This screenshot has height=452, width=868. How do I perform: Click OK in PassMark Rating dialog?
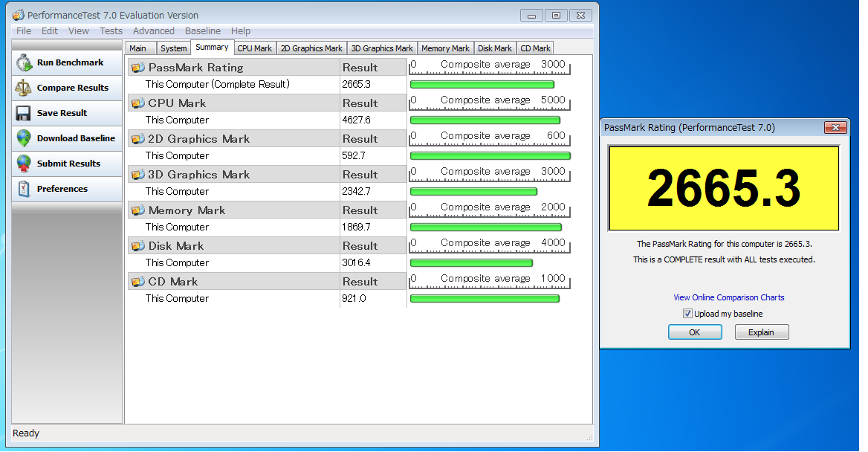(x=695, y=332)
